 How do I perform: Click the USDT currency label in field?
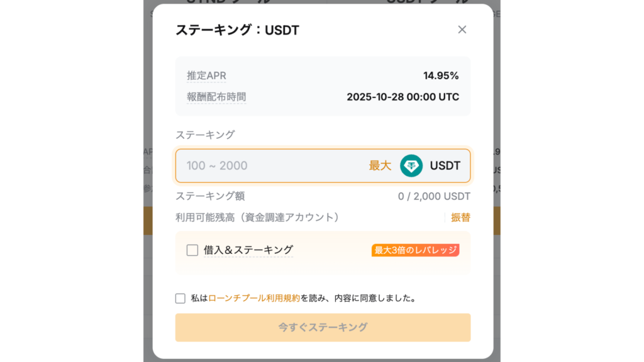(445, 166)
